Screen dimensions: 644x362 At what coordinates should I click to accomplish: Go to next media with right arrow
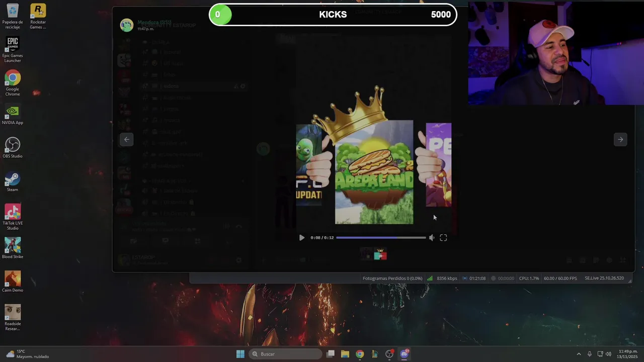[x=620, y=140]
